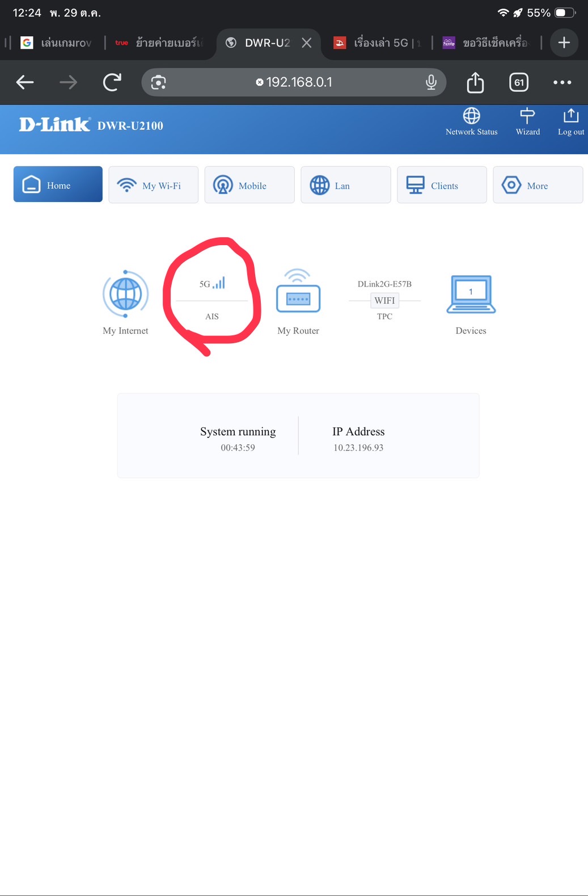Click the WIFI label box

point(384,300)
